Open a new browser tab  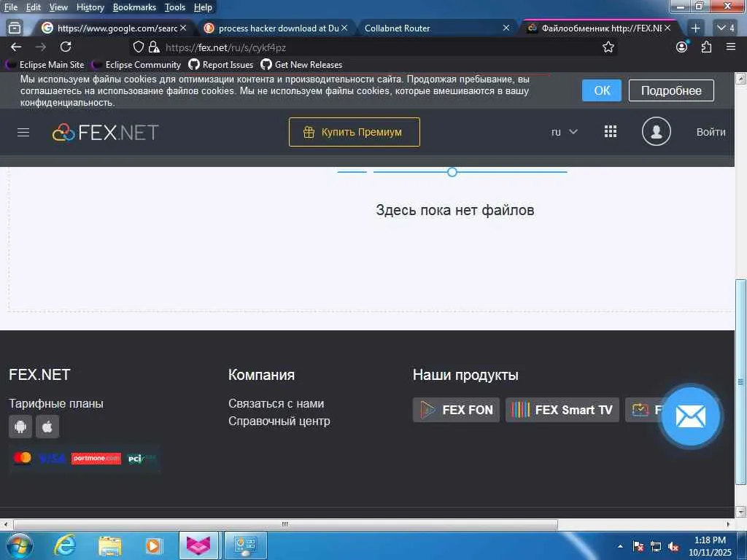click(695, 28)
